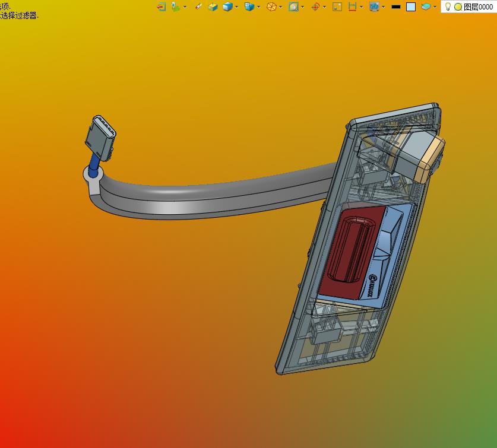
Task: Click the solid blue cube display icon
Action: 227,7
